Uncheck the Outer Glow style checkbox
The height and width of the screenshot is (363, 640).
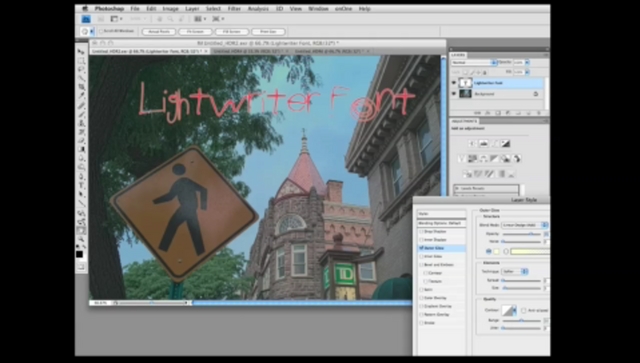click(x=421, y=248)
